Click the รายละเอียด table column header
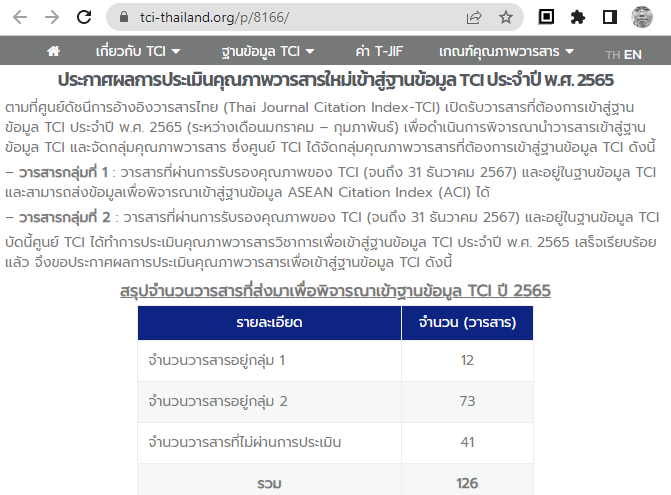 pos(269,323)
